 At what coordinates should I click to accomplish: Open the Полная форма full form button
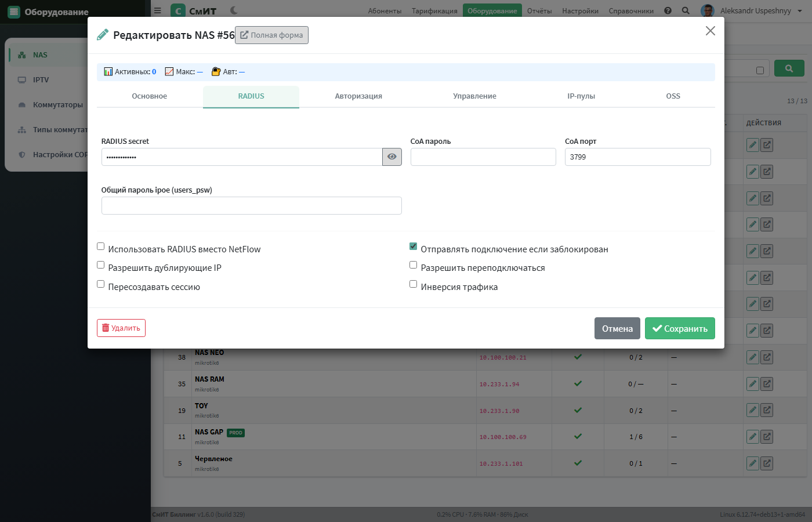271,35
